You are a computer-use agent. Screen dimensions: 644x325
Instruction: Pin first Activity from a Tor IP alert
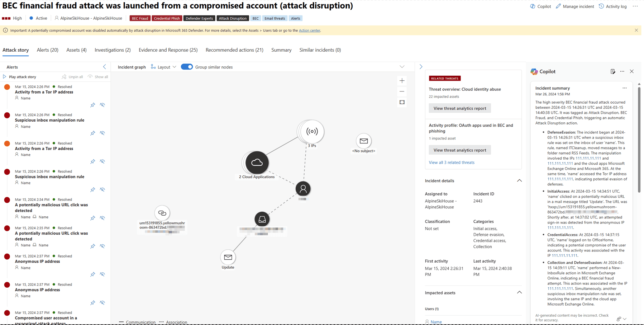pyautogui.click(x=93, y=105)
